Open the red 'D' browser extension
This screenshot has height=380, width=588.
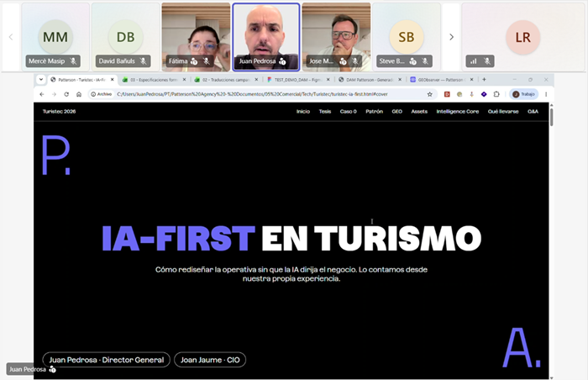point(447,94)
